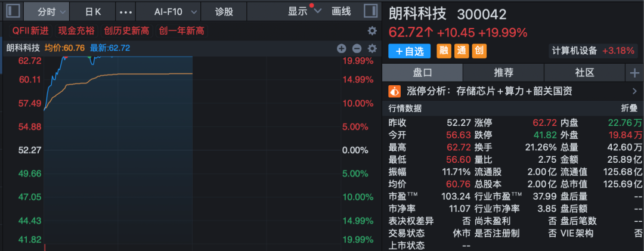
Task: Switch to the 社区 tab
Action: (585, 73)
